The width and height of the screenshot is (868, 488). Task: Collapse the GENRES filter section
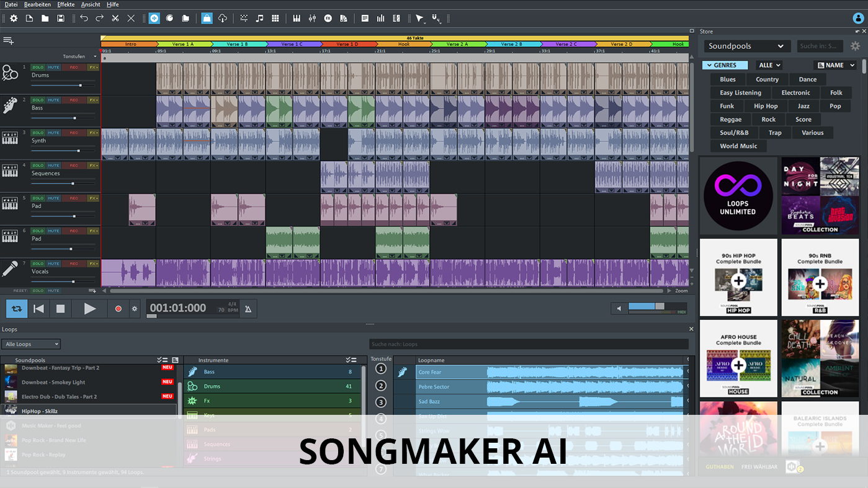tap(725, 65)
